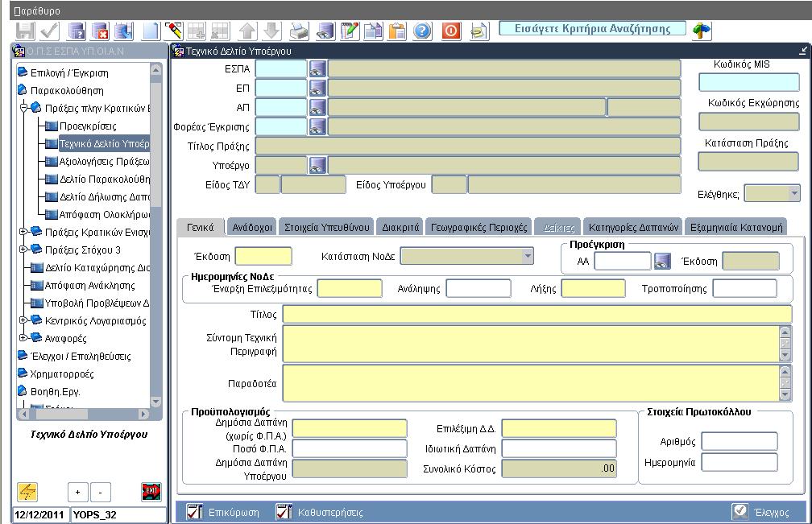Click the Αριθμός protocol input field

tap(739, 441)
